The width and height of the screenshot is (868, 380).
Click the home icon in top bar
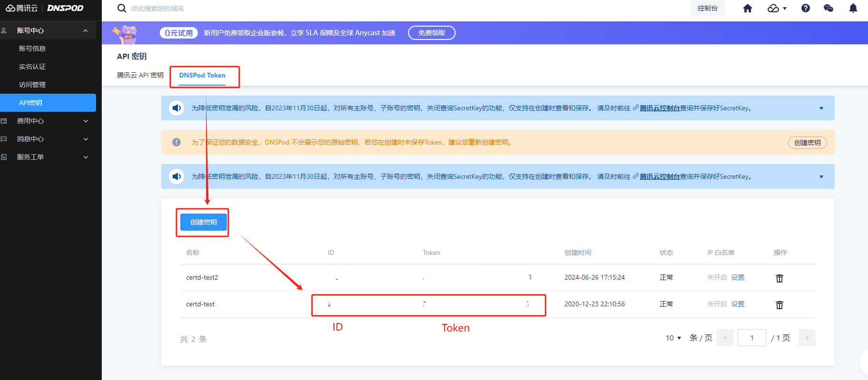tap(748, 8)
